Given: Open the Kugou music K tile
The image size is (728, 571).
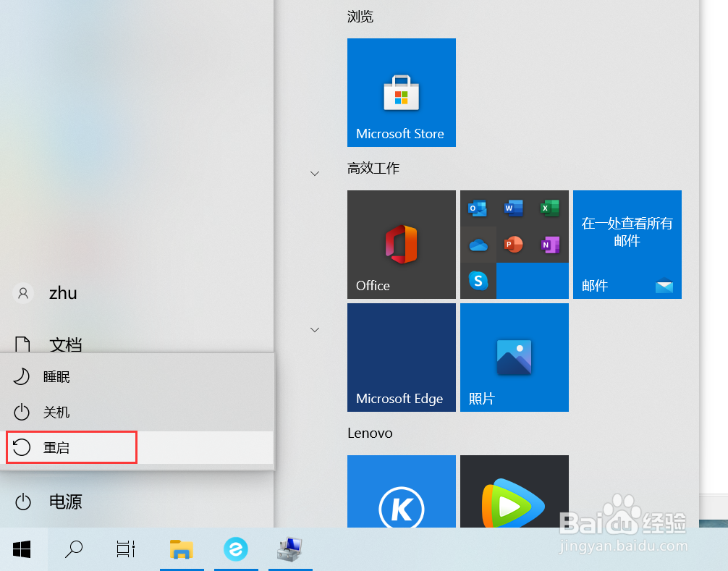Looking at the screenshot, I should (401, 491).
